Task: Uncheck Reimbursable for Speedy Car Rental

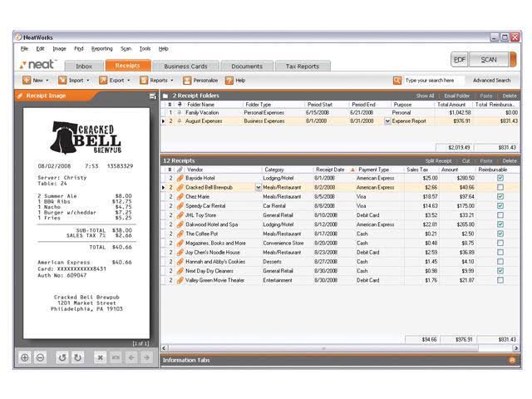Action: pos(500,205)
